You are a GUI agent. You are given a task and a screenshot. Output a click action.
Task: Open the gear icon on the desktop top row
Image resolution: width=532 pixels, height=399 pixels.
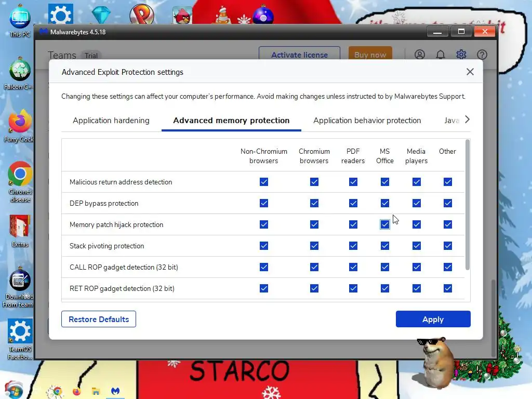point(60,14)
